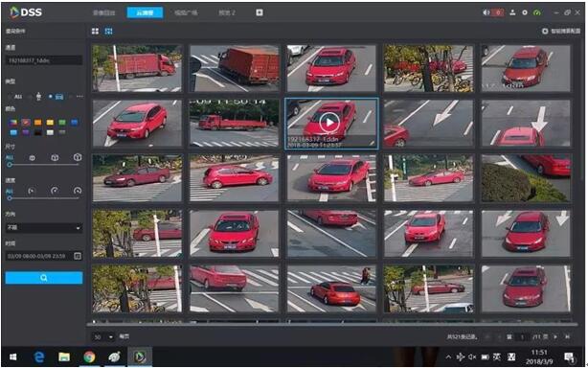Viewport: 588px width, 368px height.
Task: Open the items-per-page dropdown showing 50
Action: pyautogui.click(x=103, y=337)
